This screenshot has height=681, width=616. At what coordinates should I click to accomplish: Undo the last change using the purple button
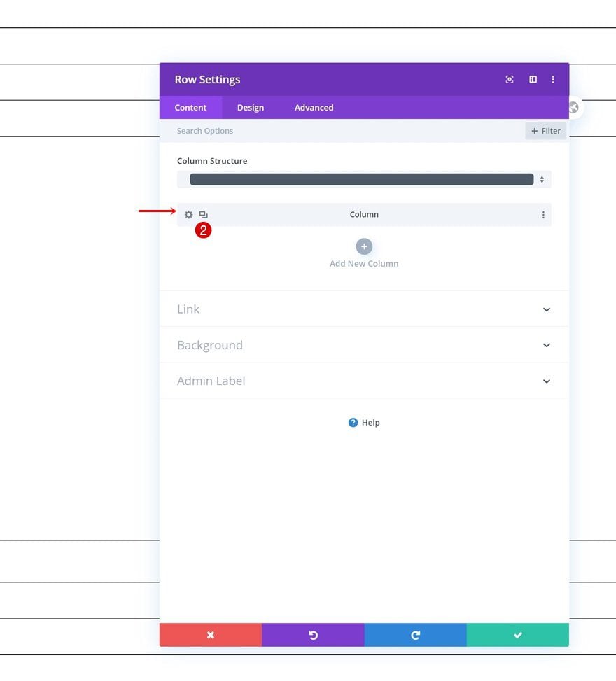313,635
